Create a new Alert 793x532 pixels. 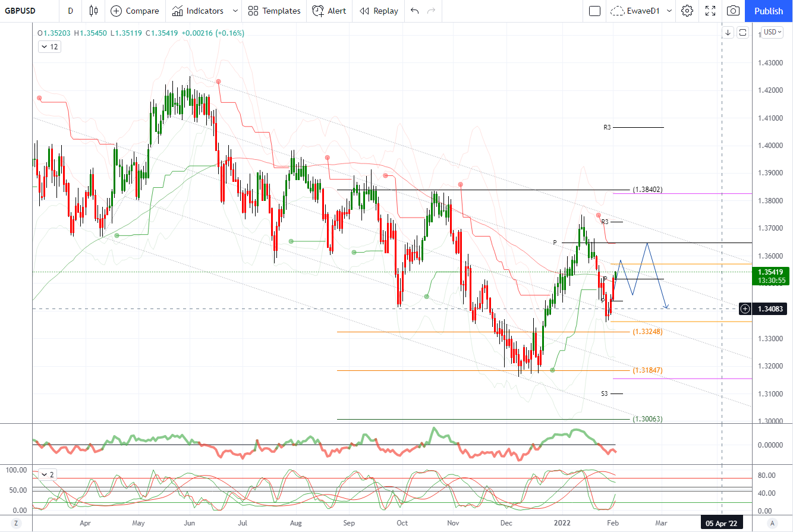click(x=329, y=11)
